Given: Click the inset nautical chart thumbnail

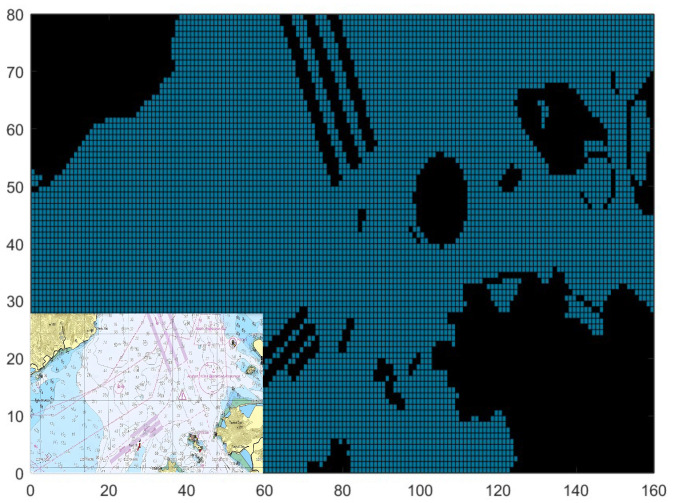Looking at the screenshot, I should 146,393.
